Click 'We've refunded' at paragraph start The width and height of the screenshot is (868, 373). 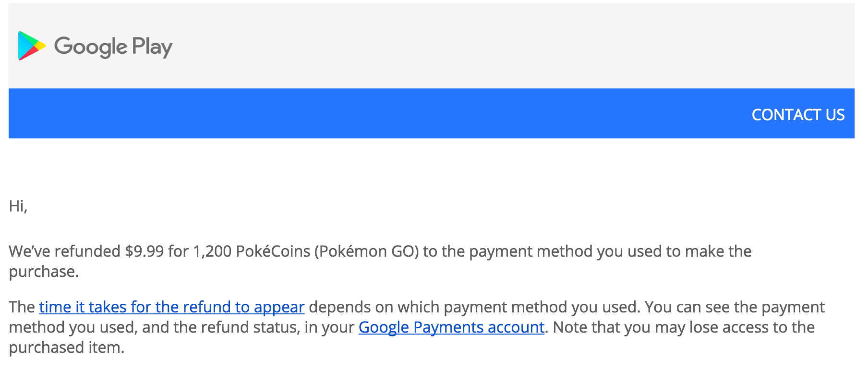click(65, 251)
